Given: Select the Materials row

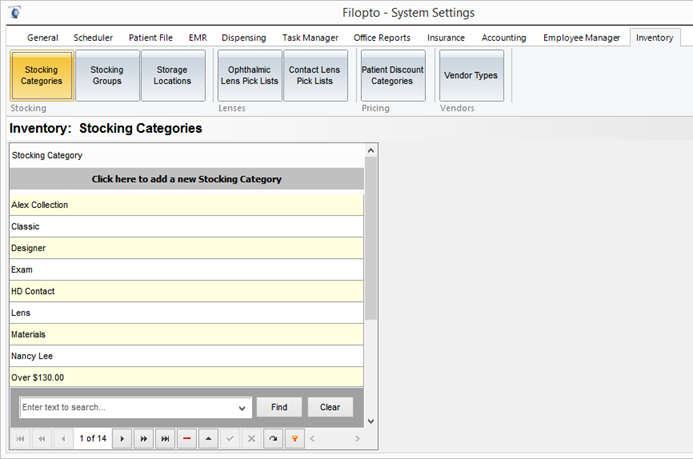Looking at the screenshot, I should tap(187, 334).
